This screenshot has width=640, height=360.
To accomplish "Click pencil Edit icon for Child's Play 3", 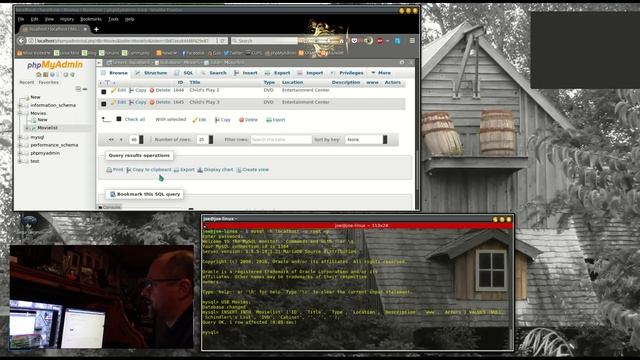I will click(113, 102).
